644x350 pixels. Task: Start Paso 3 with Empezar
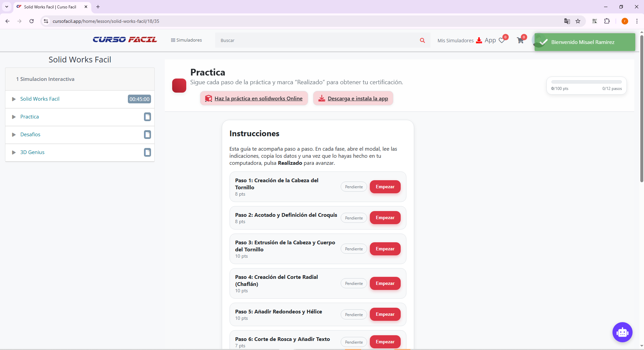(x=385, y=249)
